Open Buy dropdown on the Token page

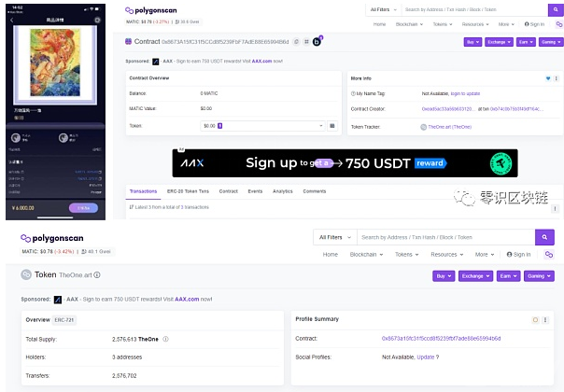444,276
